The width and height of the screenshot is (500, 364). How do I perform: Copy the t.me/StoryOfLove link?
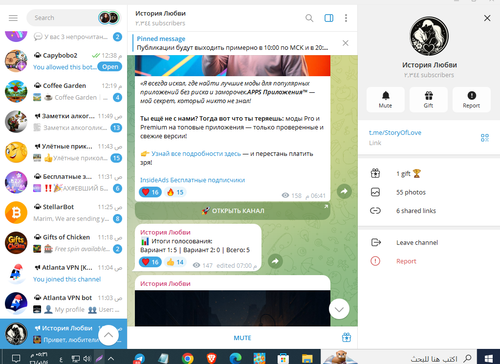tap(395, 133)
